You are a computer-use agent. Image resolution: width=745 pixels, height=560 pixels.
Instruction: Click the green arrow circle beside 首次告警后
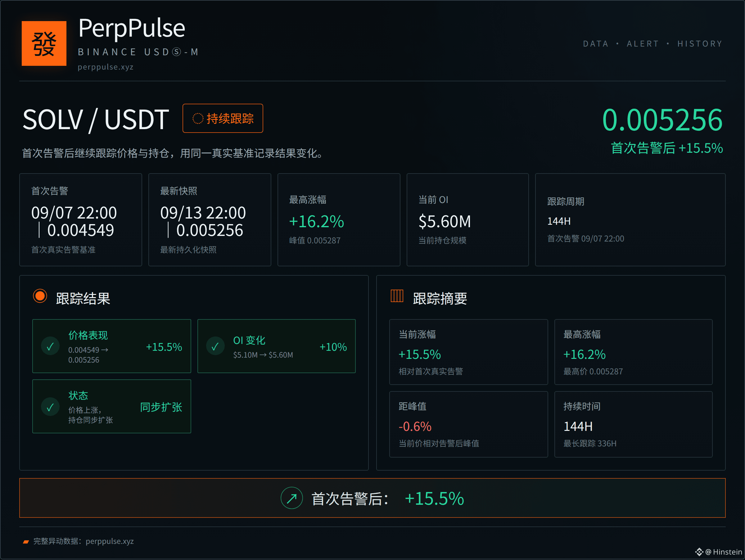click(x=292, y=498)
